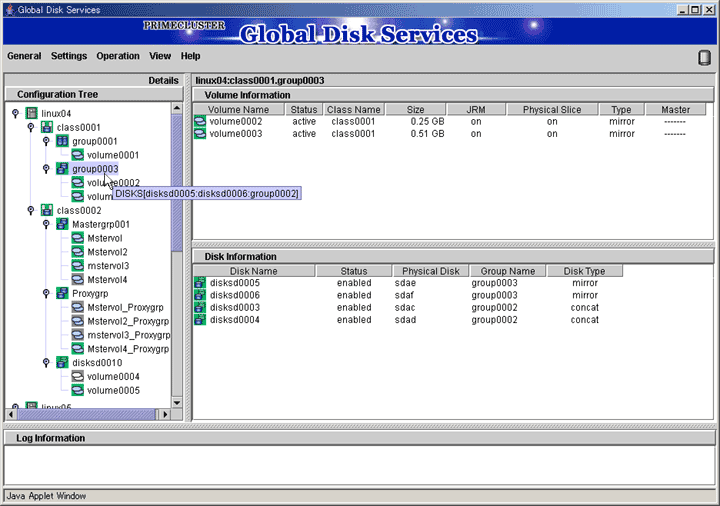Collapse the group0003 tree node

pos(46,168)
